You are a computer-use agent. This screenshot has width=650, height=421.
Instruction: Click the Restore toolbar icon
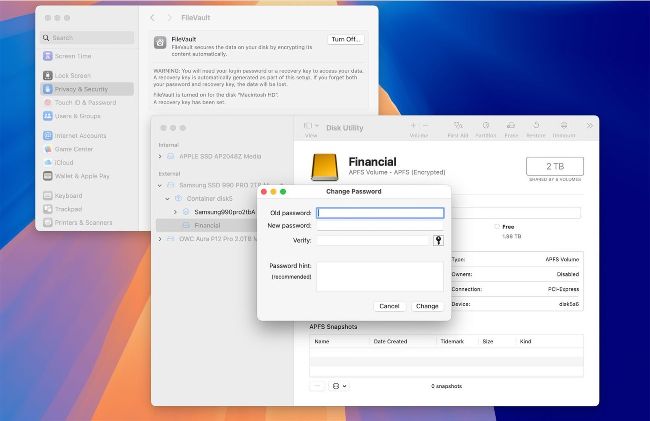coord(536,126)
